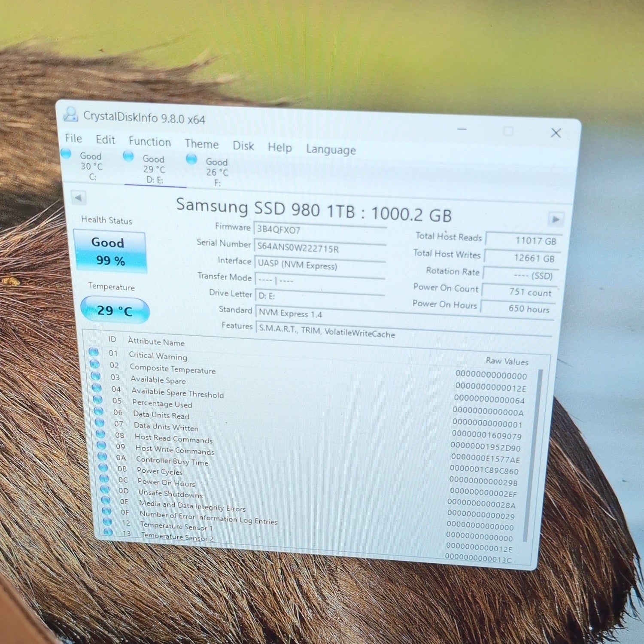Go to the previous disk with left arrow
Screen dimensions: 644x644
[79, 198]
